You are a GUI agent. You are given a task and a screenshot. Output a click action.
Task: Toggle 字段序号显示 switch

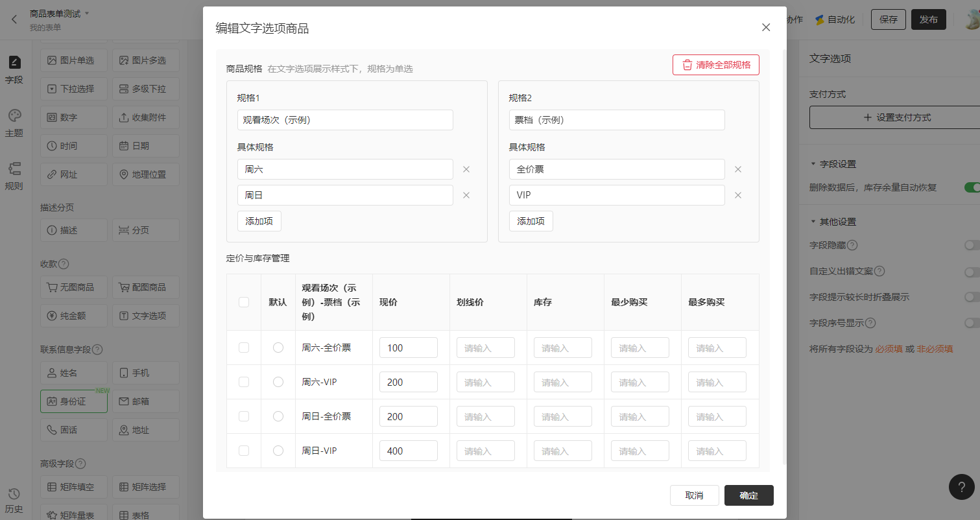point(972,322)
